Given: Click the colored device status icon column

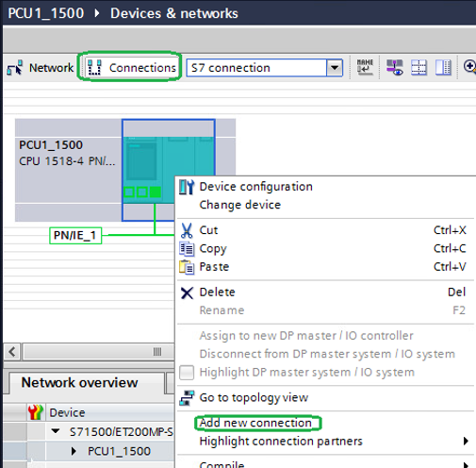Looking at the screenshot, I should [x=36, y=412].
